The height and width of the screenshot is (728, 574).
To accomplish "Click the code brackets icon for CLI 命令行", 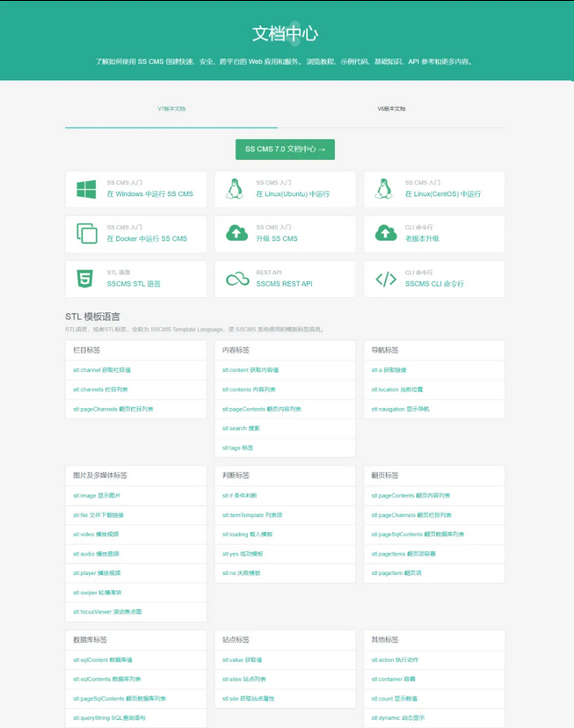I will (x=385, y=279).
